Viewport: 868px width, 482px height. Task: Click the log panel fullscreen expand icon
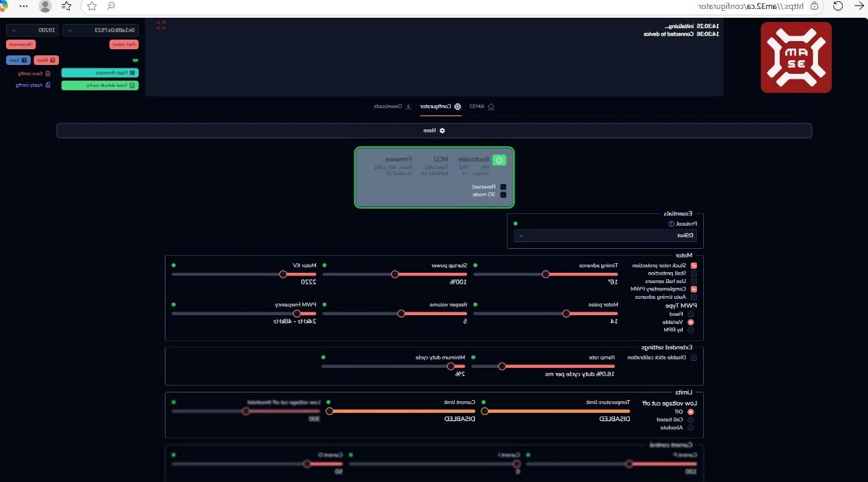coord(161,25)
